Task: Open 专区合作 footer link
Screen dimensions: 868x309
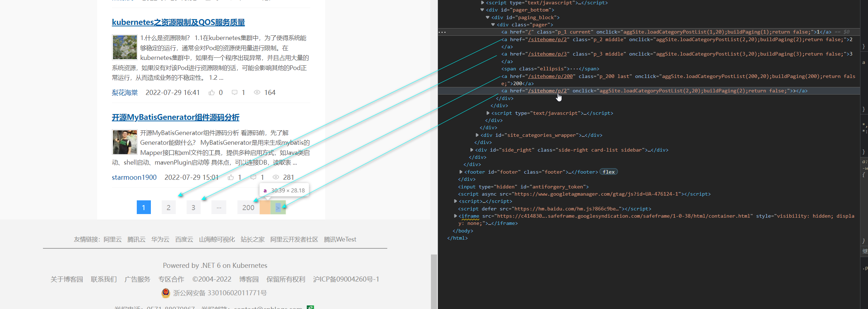Action: pyautogui.click(x=171, y=279)
